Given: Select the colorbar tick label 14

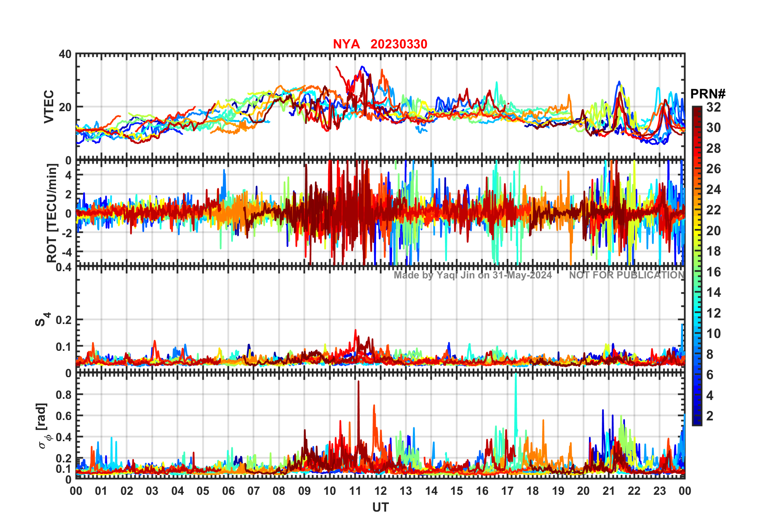Looking at the screenshot, I should point(713,292).
